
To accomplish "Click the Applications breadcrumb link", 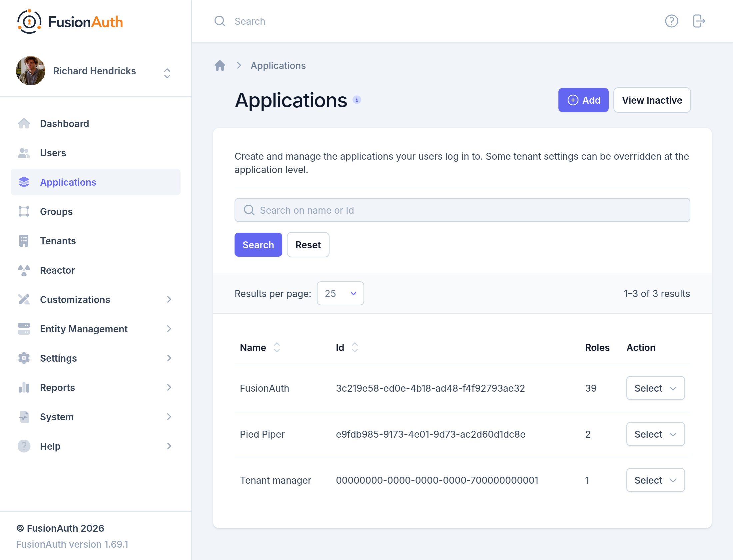I will click(x=278, y=65).
